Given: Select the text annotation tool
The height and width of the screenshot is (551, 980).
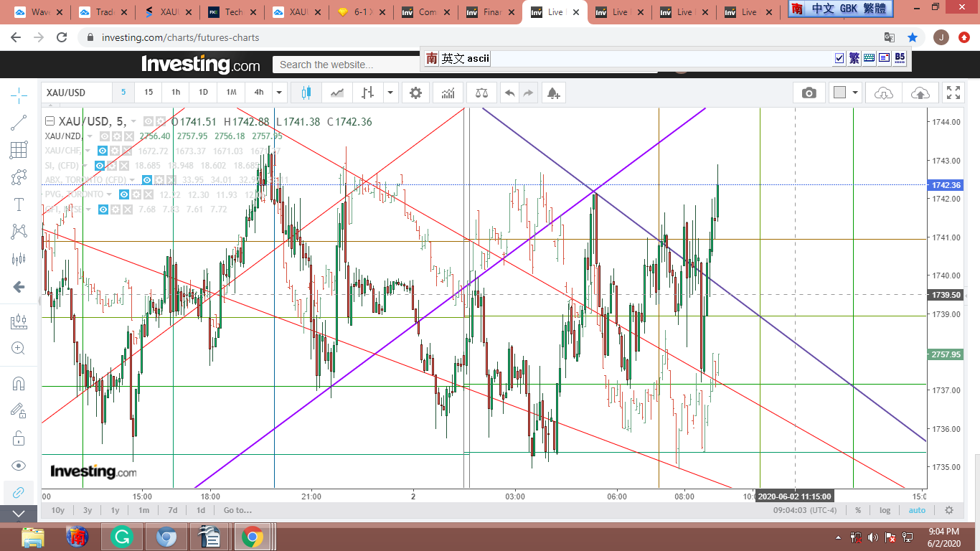Looking at the screenshot, I should pyautogui.click(x=19, y=204).
